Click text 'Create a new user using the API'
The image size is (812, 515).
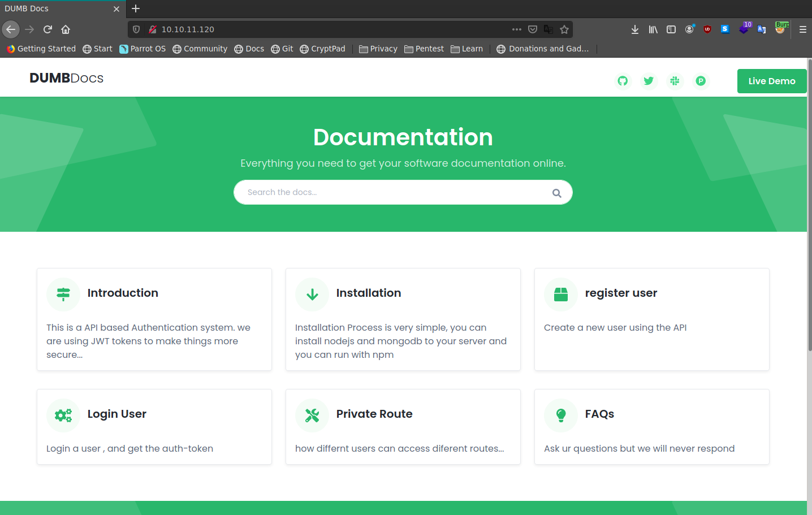[615, 327]
